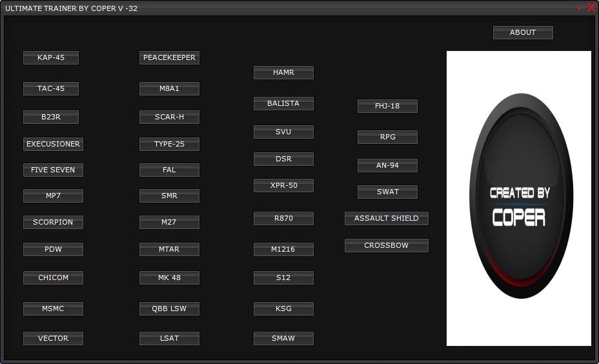This screenshot has height=364, width=599.
Task: Select the M1216 button
Action: 283,249
